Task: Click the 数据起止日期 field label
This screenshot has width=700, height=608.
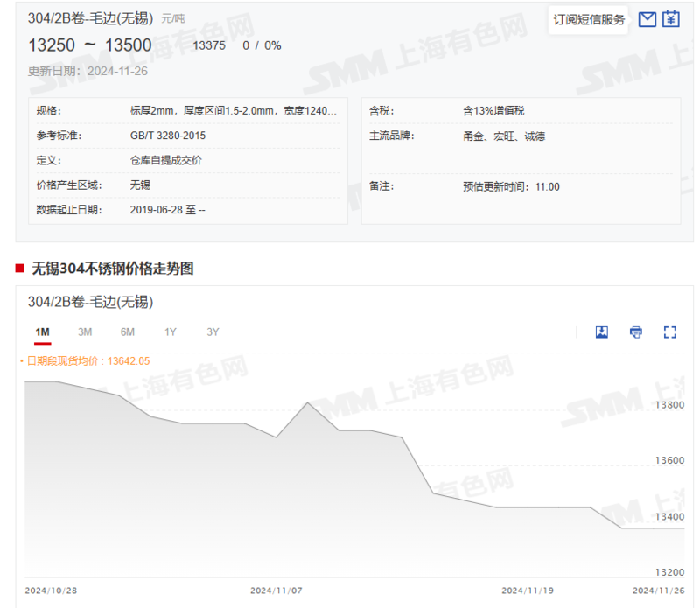Action: click(69, 210)
